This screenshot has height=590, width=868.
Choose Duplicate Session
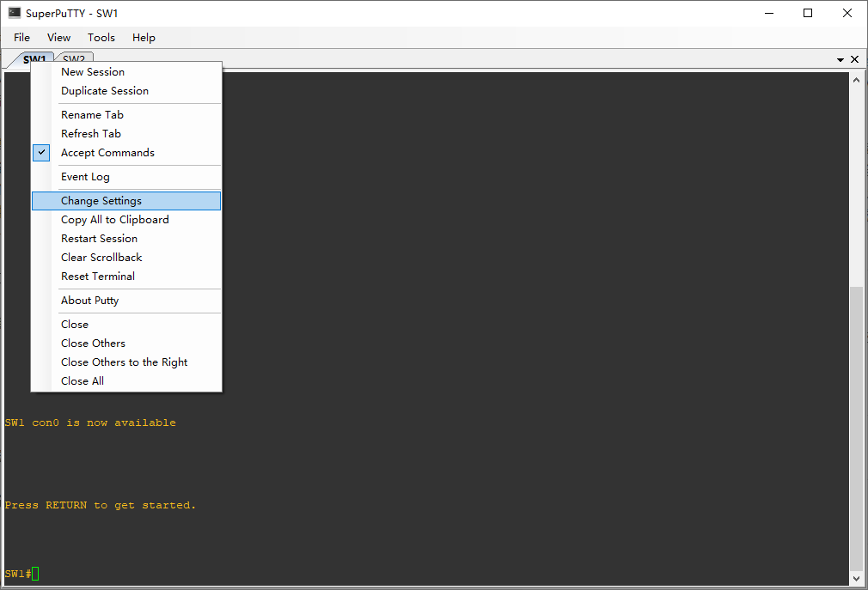(x=127, y=91)
